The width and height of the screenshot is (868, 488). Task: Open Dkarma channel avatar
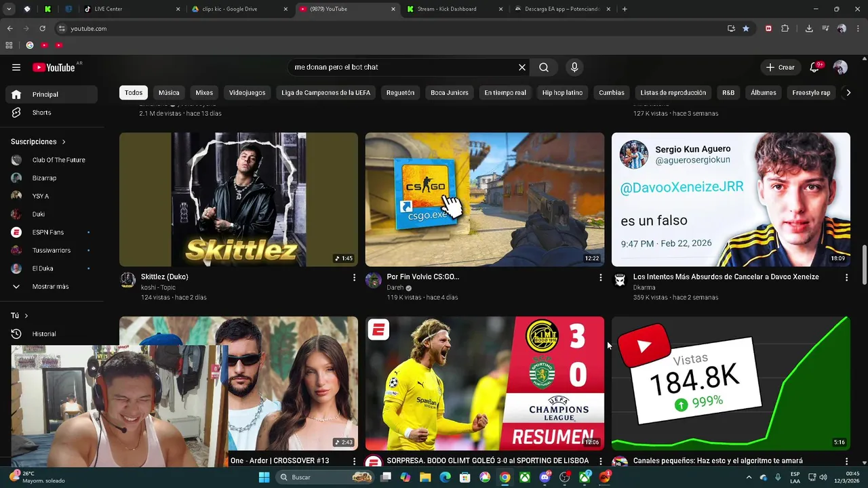coord(620,281)
